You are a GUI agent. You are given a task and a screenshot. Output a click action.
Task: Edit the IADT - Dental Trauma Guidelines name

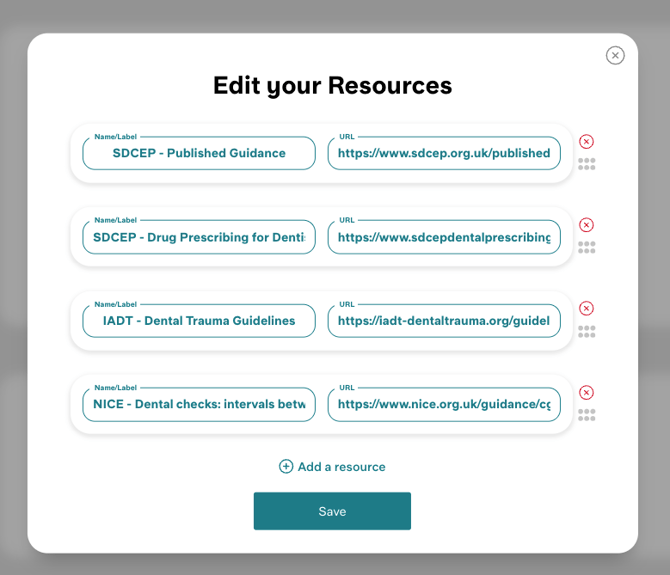[199, 321]
